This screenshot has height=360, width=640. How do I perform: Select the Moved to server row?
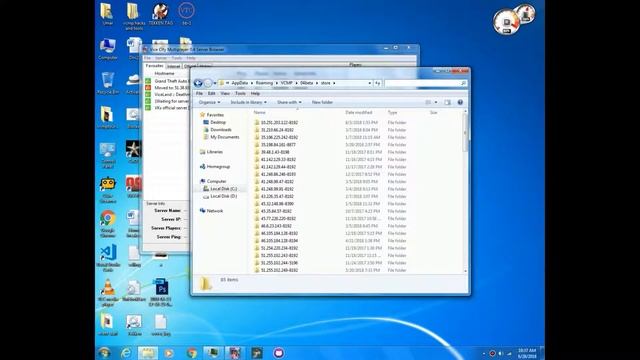point(167,88)
